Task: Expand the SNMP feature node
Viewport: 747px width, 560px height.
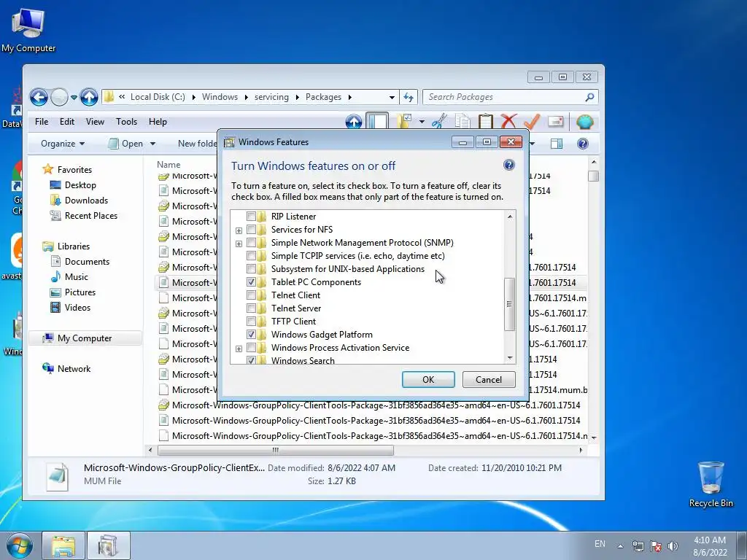Action: pyautogui.click(x=239, y=244)
